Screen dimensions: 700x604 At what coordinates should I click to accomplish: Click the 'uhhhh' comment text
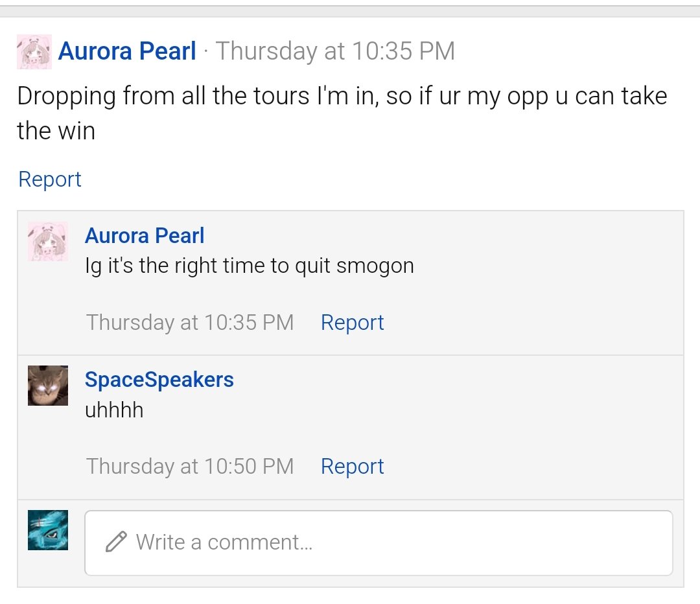click(114, 410)
